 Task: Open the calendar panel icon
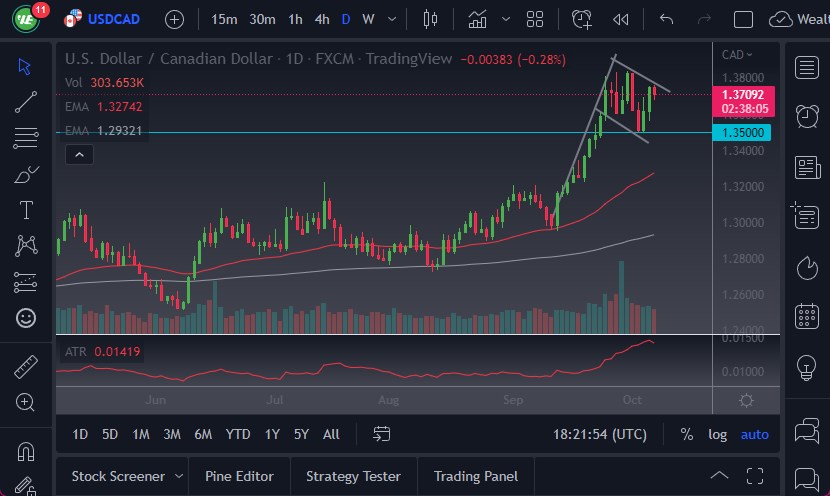point(806,317)
